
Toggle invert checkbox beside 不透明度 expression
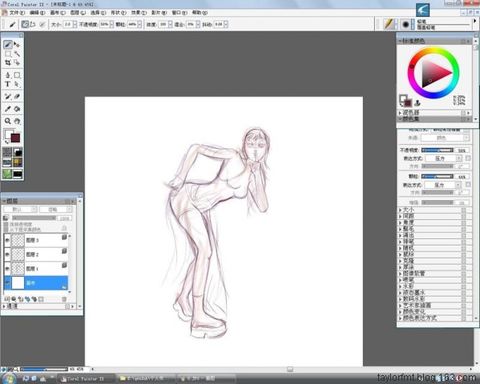pyautogui.click(x=468, y=158)
